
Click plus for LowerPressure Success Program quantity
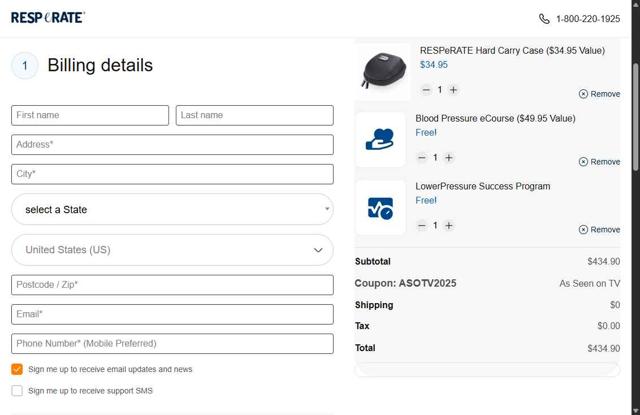coord(449,225)
